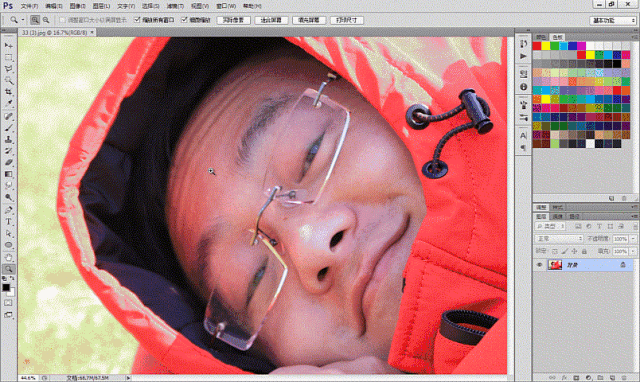
Task: Open the layer fill slider arrow
Action: click(633, 251)
